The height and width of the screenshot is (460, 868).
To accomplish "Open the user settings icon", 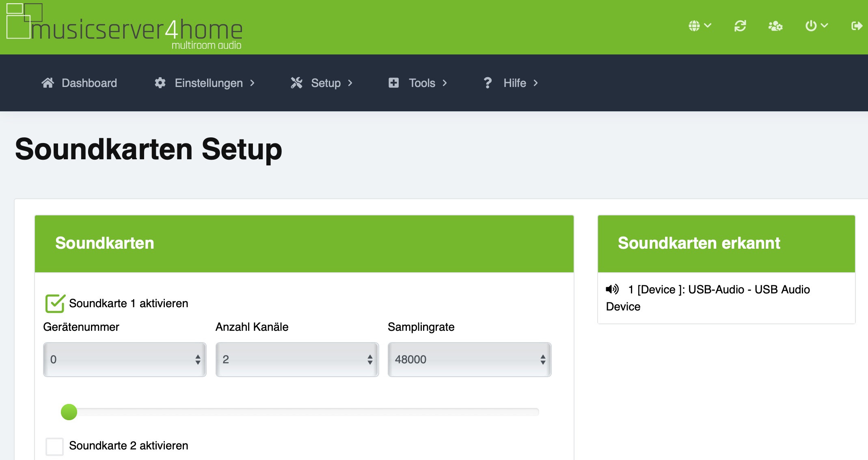I will pyautogui.click(x=775, y=26).
